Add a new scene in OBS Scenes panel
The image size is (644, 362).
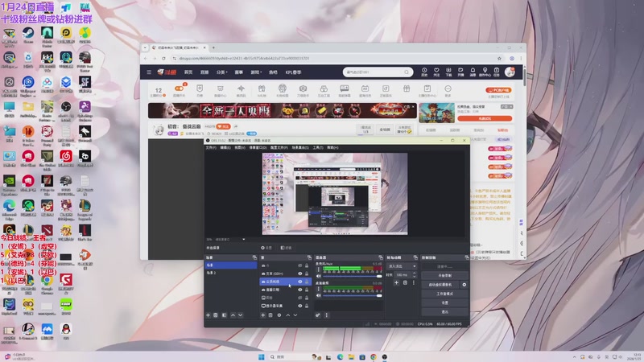208,315
